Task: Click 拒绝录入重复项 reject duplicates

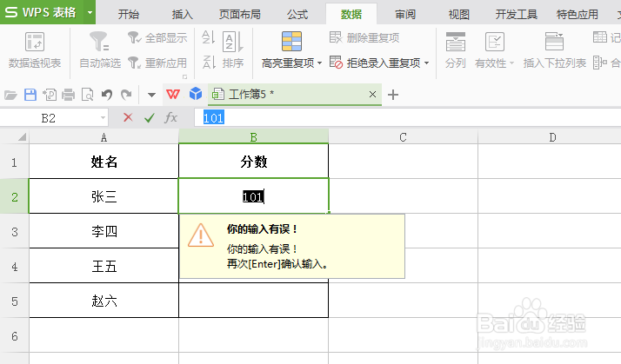Action: [x=375, y=63]
